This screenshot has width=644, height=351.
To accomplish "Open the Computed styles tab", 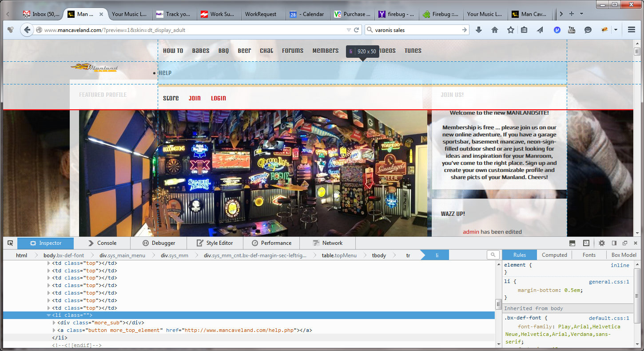I will [x=554, y=255].
